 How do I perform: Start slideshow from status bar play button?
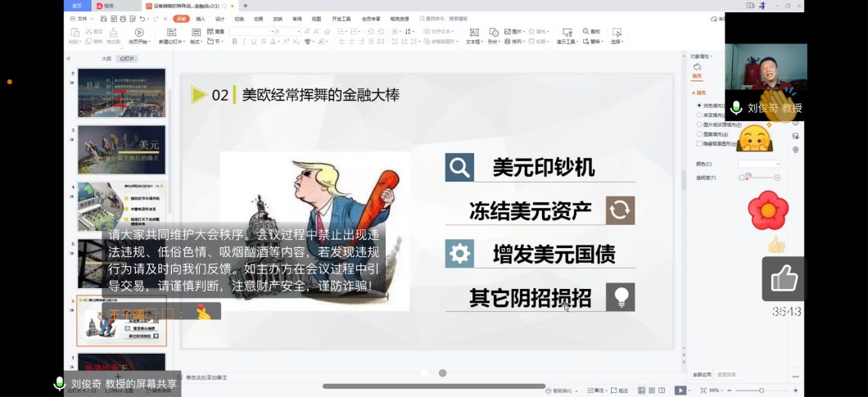click(680, 390)
